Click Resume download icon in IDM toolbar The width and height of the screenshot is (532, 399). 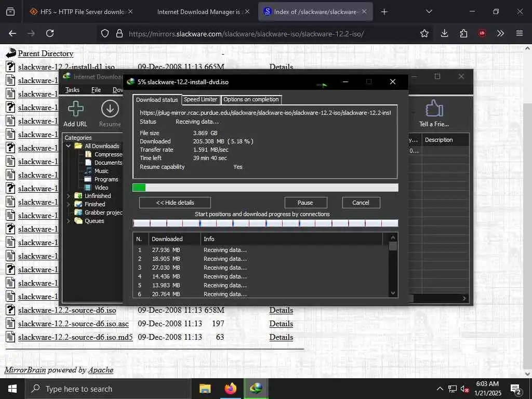110,113
